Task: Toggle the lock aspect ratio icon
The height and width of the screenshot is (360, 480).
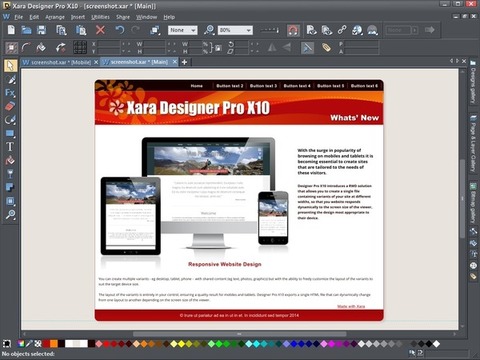Action: tap(217, 48)
